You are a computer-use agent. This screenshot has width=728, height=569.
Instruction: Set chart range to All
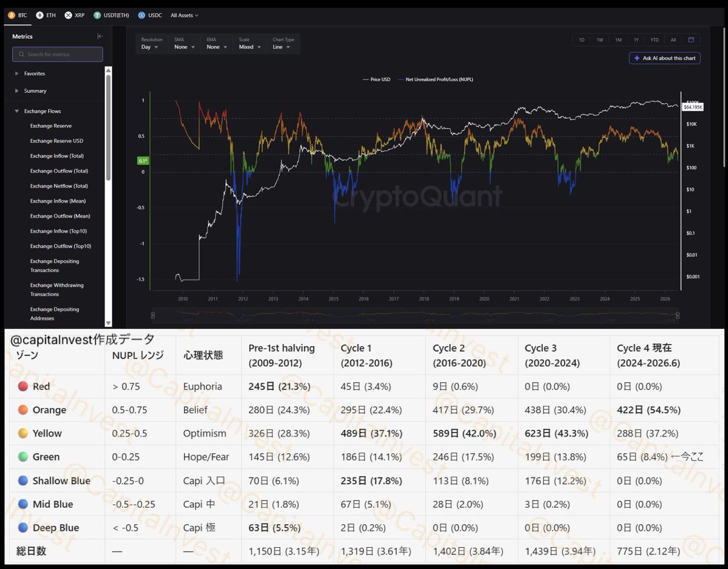click(673, 40)
